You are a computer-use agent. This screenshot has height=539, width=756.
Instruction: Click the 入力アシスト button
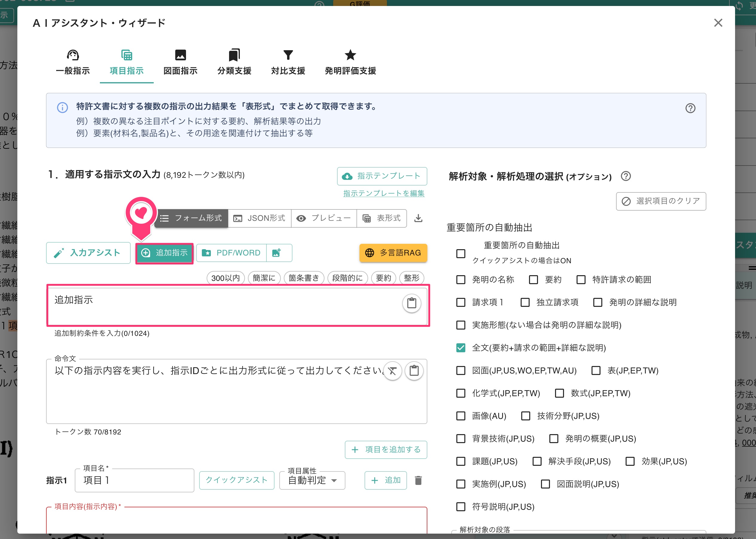[x=88, y=253]
